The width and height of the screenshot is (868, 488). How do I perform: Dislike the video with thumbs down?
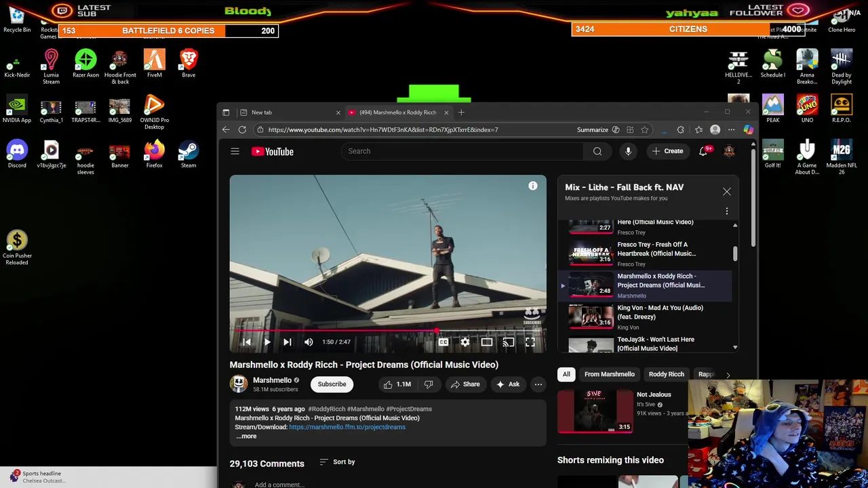429,384
